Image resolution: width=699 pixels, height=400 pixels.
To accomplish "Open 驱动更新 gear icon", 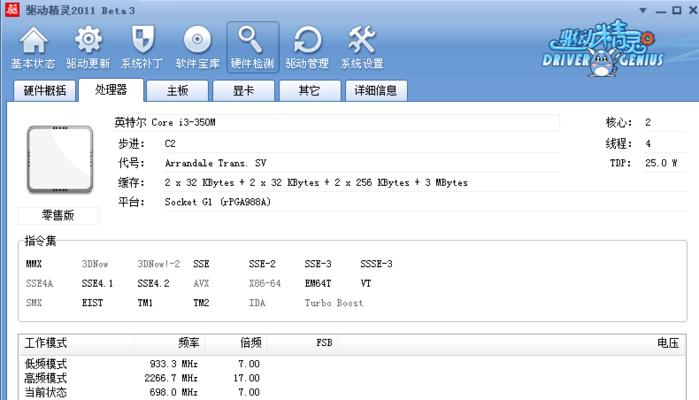I will [88, 47].
